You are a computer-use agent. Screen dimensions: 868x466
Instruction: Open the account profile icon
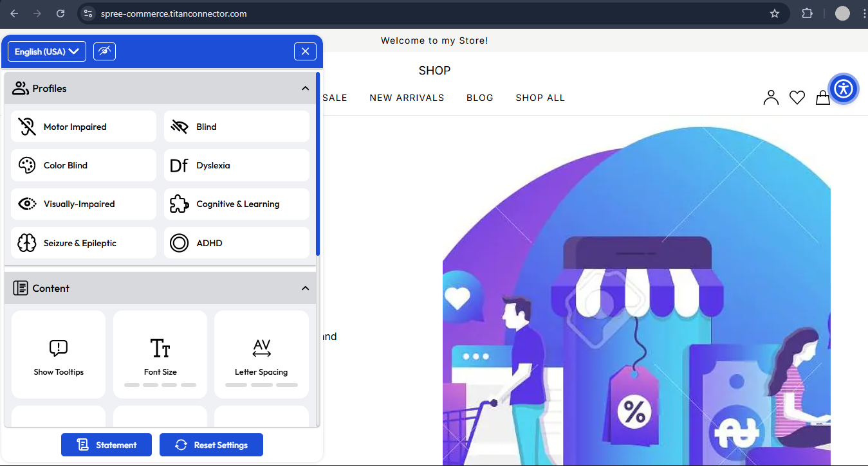[x=771, y=97]
